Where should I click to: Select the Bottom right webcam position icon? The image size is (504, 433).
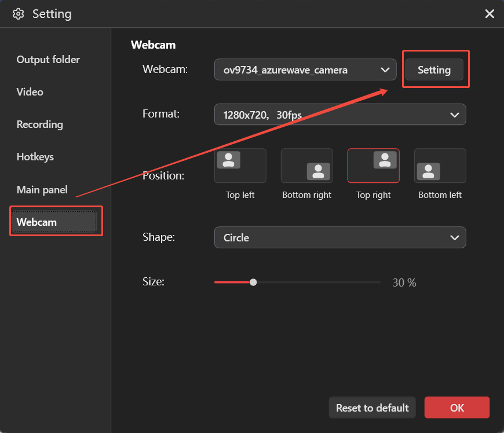(x=306, y=166)
